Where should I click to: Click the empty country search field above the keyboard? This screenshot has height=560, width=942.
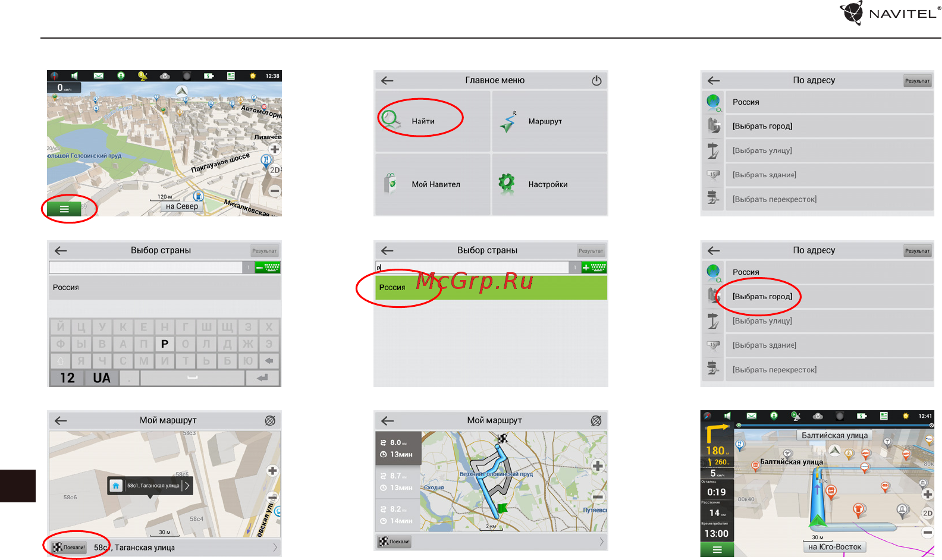(146, 268)
